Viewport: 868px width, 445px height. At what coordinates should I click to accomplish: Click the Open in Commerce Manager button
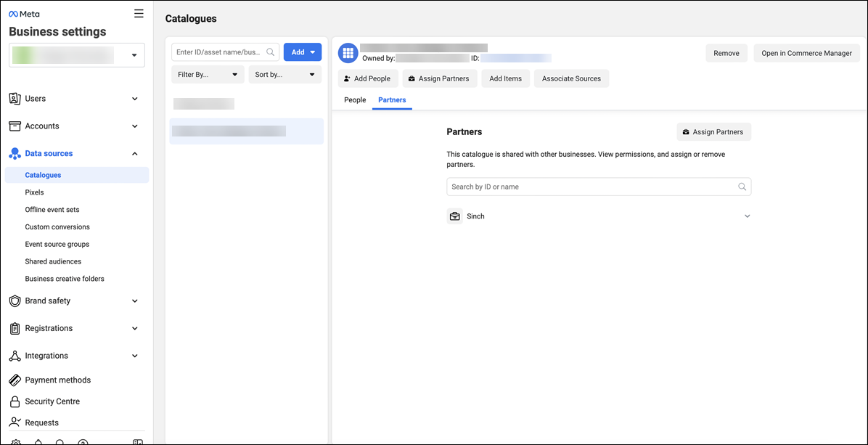click(806, 52)
